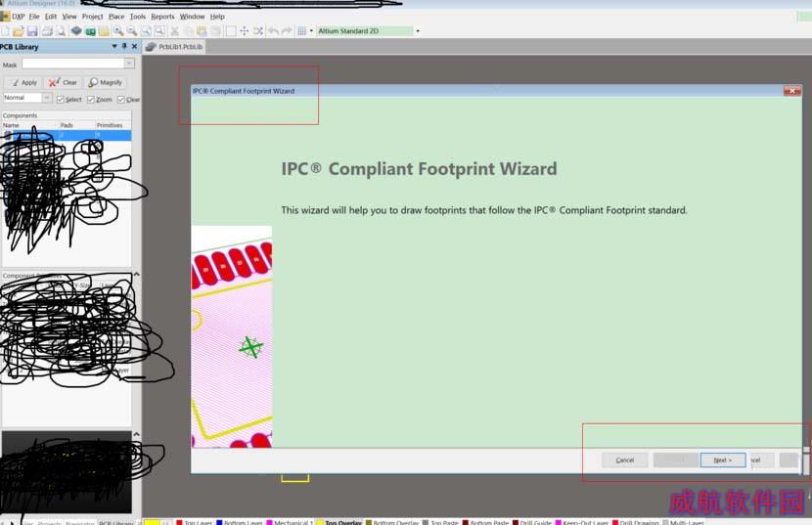Select the Bottom Overlay layer tab

[x=392, y=522]
